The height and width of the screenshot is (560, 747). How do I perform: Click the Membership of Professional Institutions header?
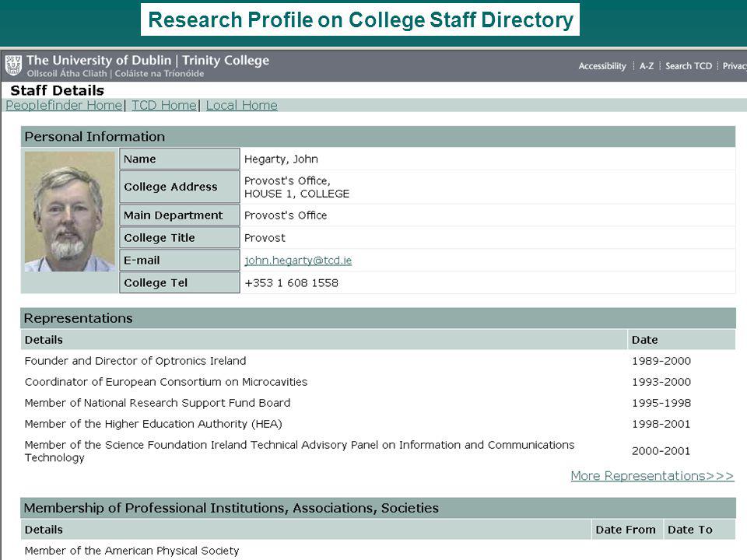pyautogui.click(x=378, y=508)
